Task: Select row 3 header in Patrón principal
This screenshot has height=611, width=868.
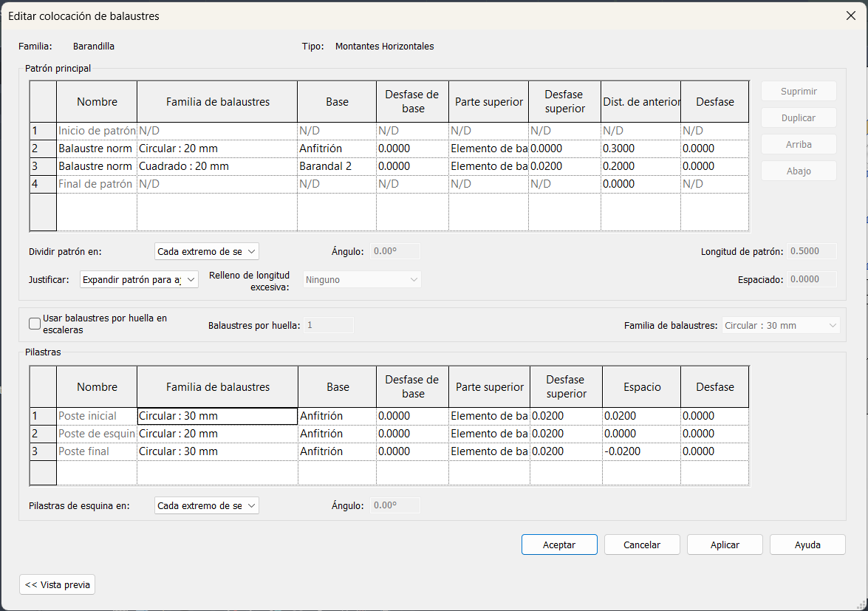Action: pyautogui.click(x=43, y=166)
